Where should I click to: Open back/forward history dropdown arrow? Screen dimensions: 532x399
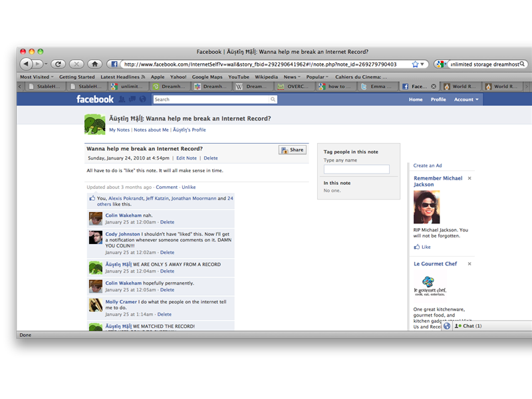pos(46,64)
